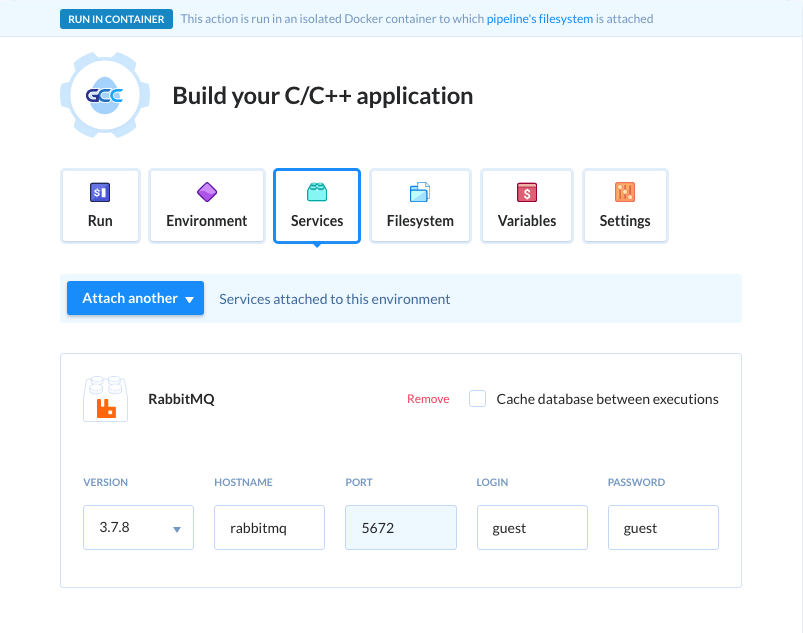This screenshot has height=633, width=803.
Task: Click the VERSION field label
Action: pyautogui.click(x=105, y=482)
